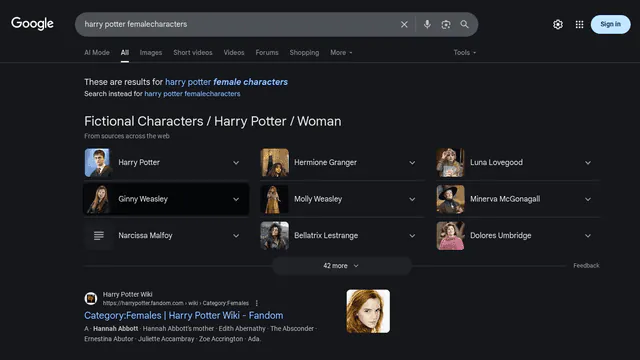Expand the Molly Weasley chevron

[412, 200]
